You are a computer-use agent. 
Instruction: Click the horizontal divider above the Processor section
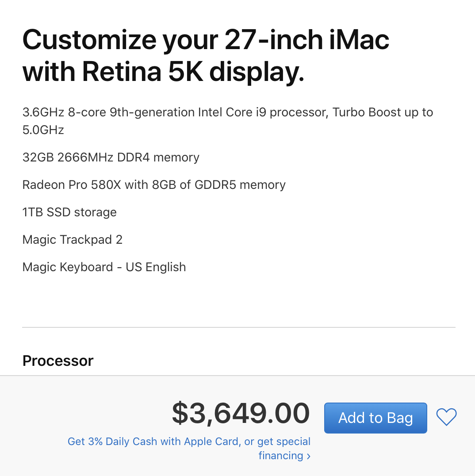point(239,327)
